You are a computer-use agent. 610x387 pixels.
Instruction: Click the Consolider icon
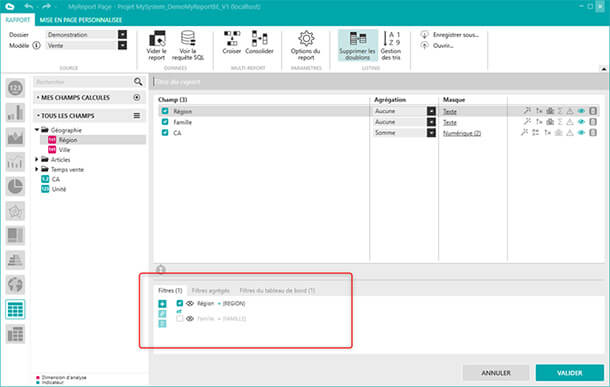[x=259, y=38]
